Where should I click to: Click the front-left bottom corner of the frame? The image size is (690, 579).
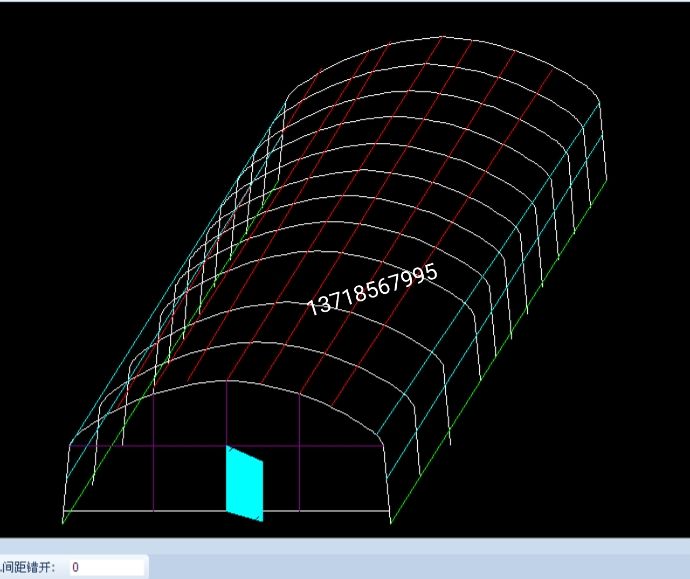tap(64, 521)
